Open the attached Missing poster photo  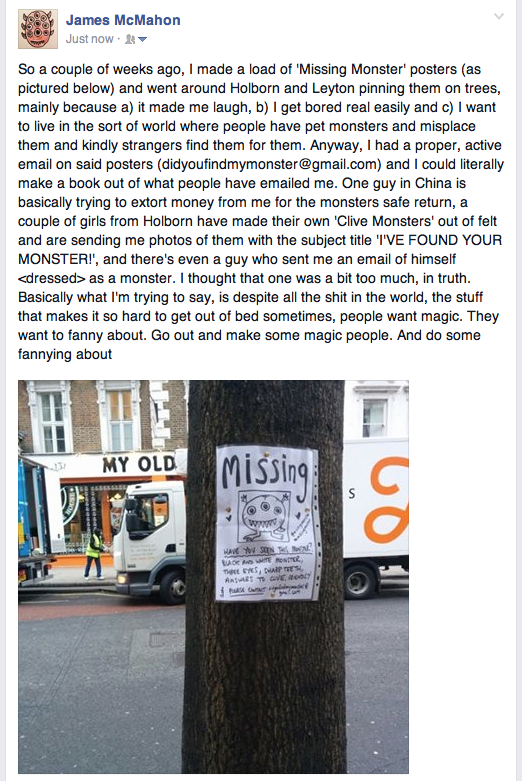[213, 576]
